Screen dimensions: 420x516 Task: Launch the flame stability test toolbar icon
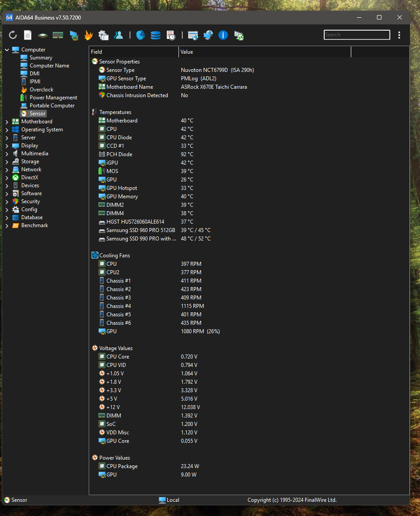88,35
